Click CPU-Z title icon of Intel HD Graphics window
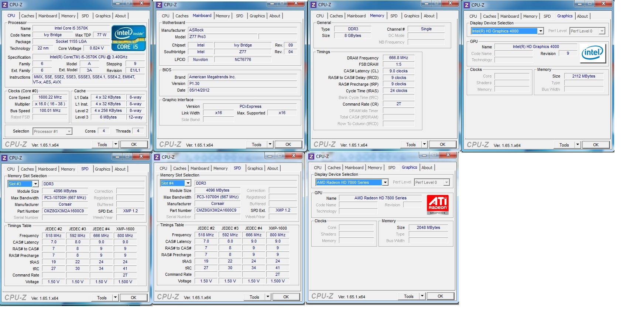This screenshot has width=644, height=309. pos(467,5)
